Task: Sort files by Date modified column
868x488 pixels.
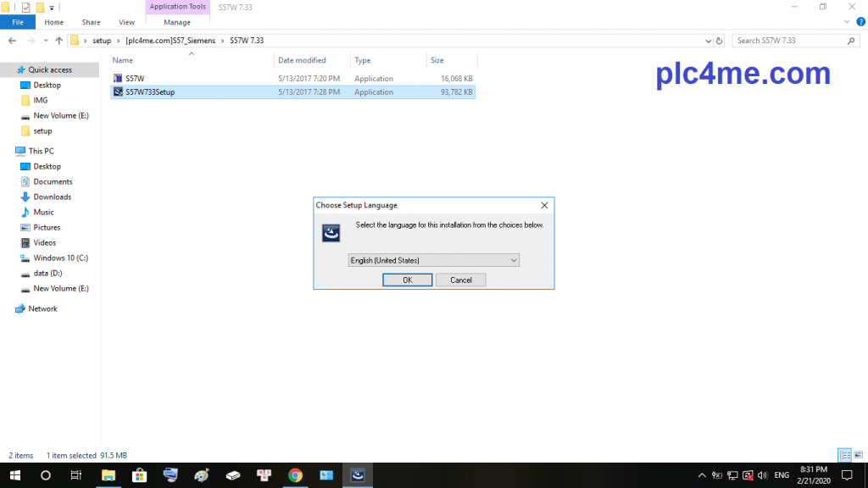Action: pyautogui.click(x=302, y=60)
